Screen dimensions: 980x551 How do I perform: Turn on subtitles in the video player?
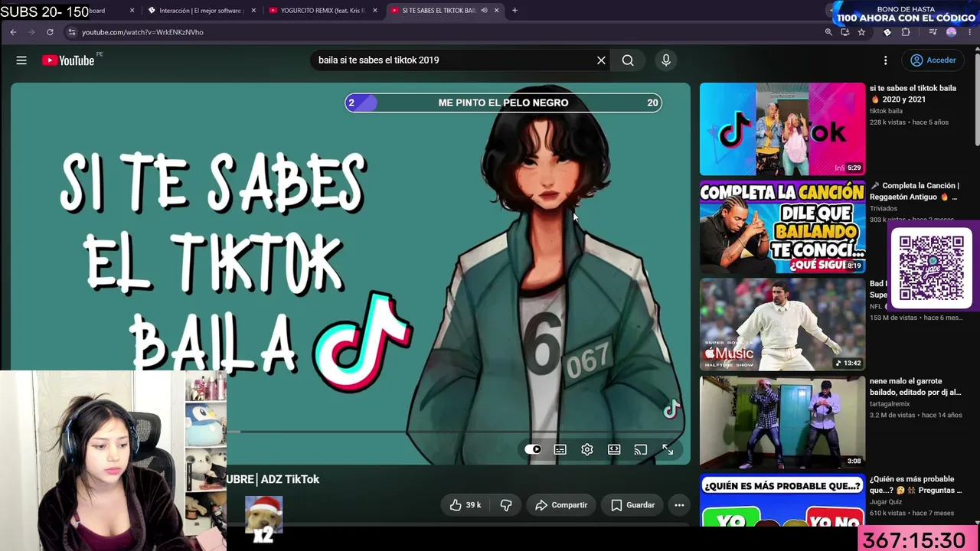click(560, 449)
